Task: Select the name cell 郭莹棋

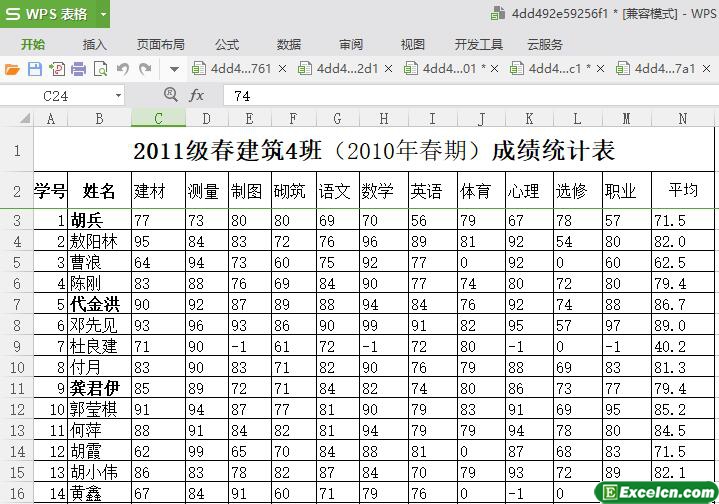Action: [x=100, y=409]
